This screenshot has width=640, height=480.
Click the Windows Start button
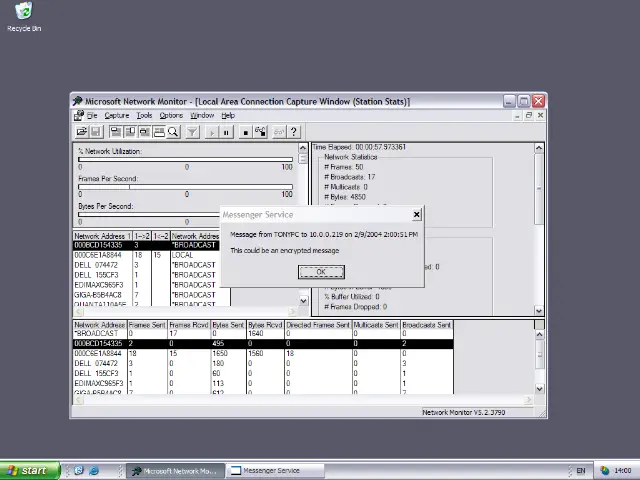pos(30,471)
